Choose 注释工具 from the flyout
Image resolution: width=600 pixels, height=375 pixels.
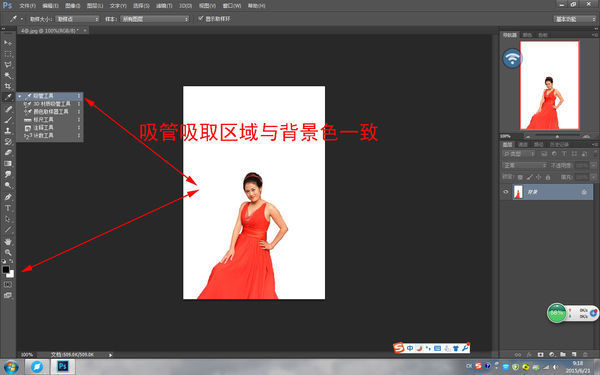click(x=50, y=127)
